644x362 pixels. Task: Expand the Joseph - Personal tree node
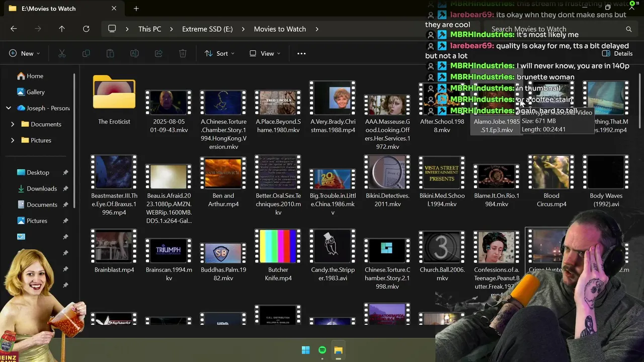(9, 108)
